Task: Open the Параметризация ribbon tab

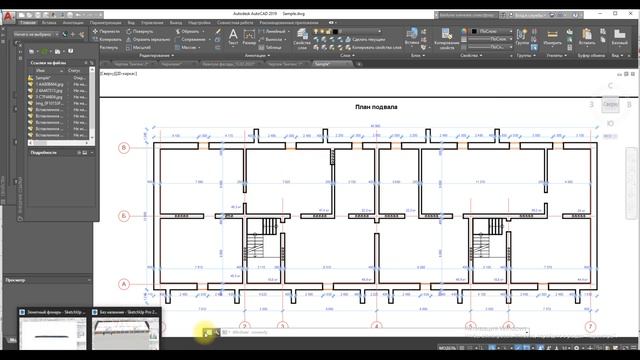Action: point(106,23)
